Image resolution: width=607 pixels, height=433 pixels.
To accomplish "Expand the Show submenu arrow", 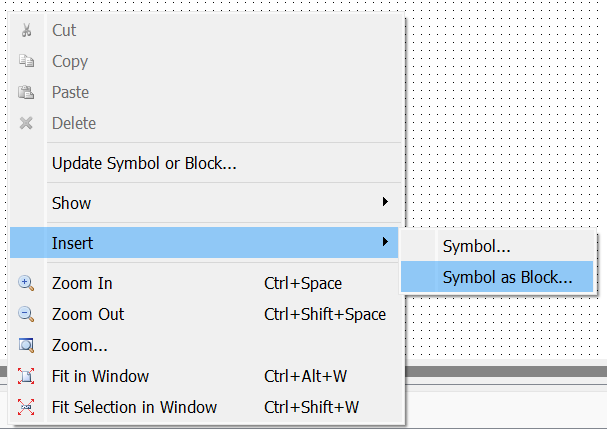I will point(386,203).
